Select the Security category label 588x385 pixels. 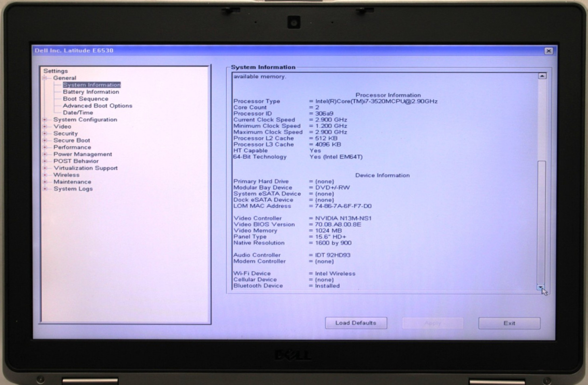pyautogui.click(x=65, y=133)
